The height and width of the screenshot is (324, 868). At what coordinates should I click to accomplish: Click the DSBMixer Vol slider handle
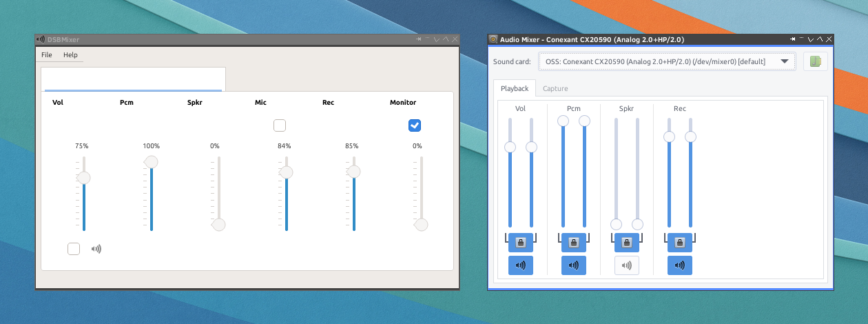84,178
